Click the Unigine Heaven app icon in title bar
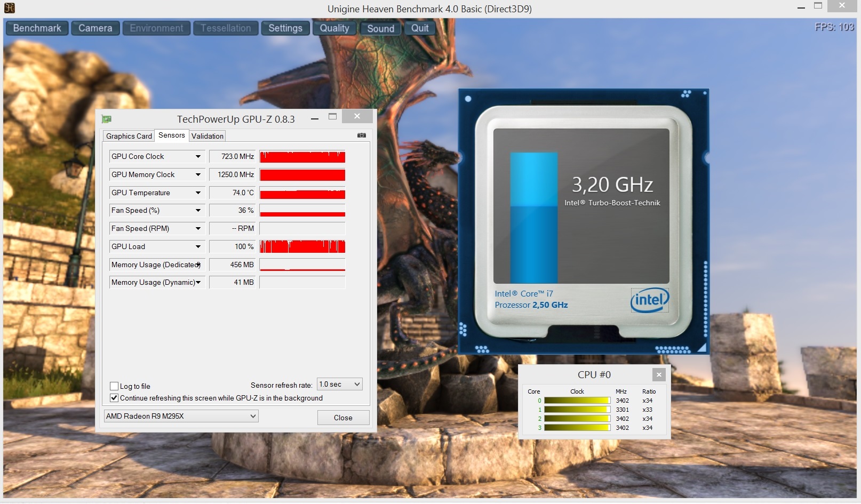861x504 pixels. click(9, 8)
